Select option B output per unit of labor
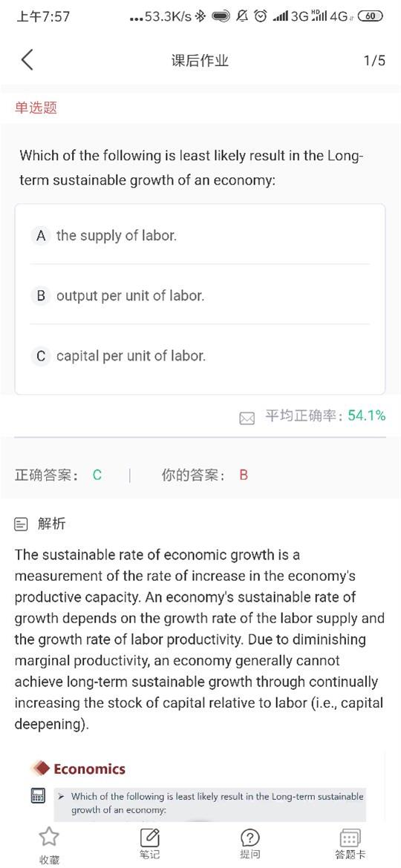 point(200,295)
